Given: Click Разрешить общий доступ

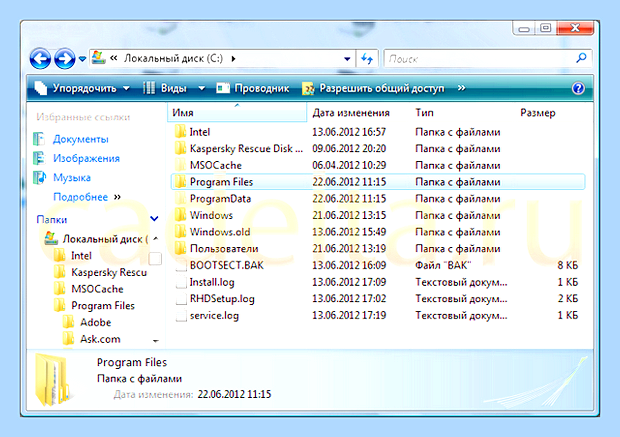Looking at the screenshot, I should [373, 88].
